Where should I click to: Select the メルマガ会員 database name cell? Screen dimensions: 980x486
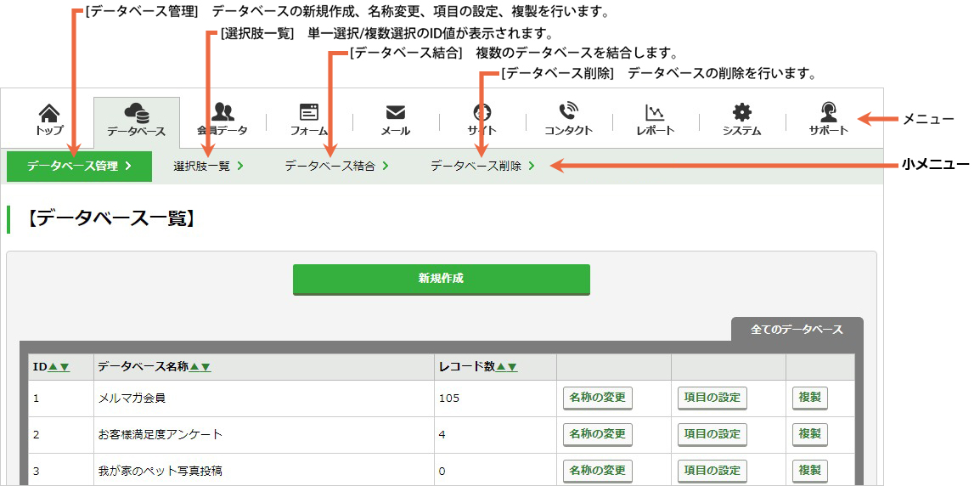click(x=264, y=398)
